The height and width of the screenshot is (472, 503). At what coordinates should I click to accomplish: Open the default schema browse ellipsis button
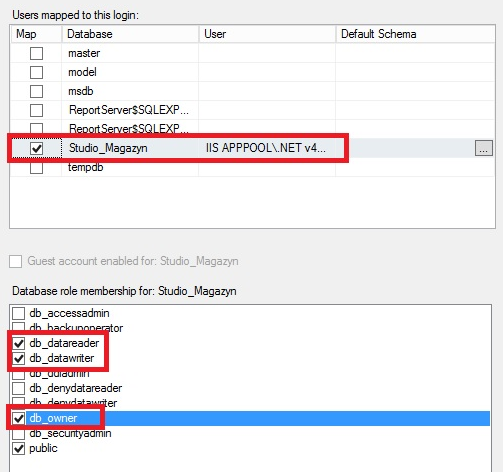coord(484,148)
